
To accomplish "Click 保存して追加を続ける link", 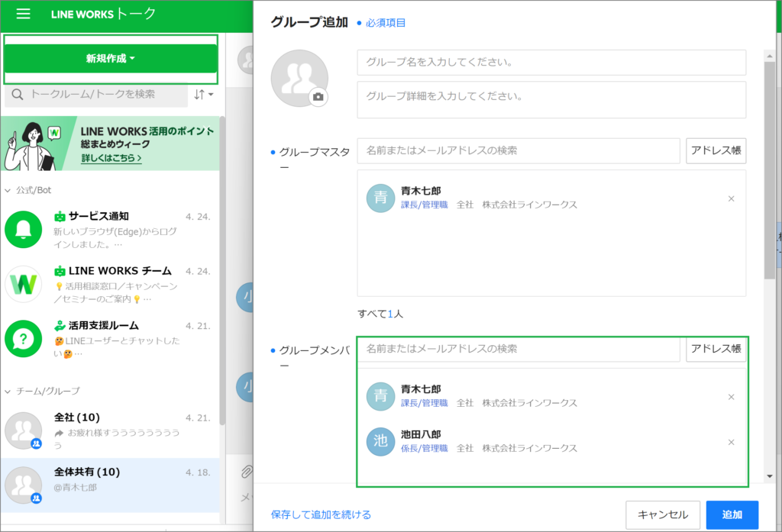I will coord(318,514).
